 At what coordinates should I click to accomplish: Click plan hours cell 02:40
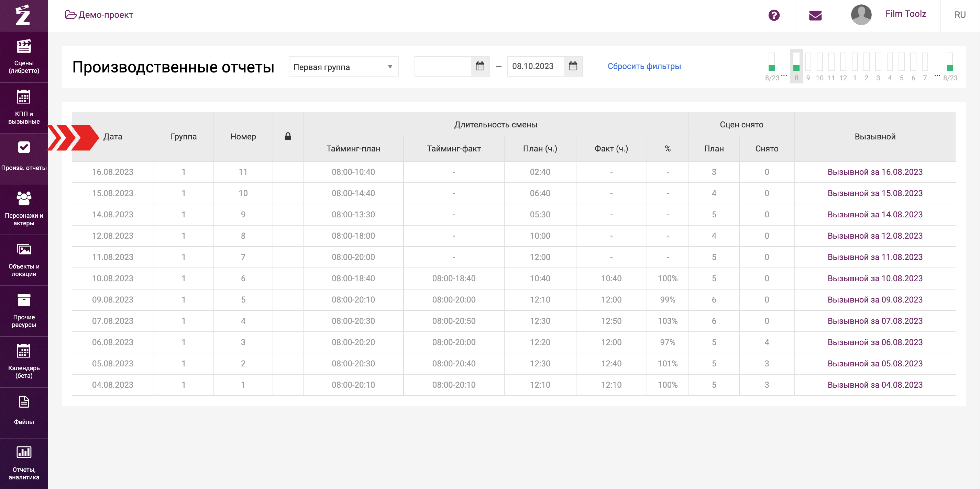(x=540, y=172)
